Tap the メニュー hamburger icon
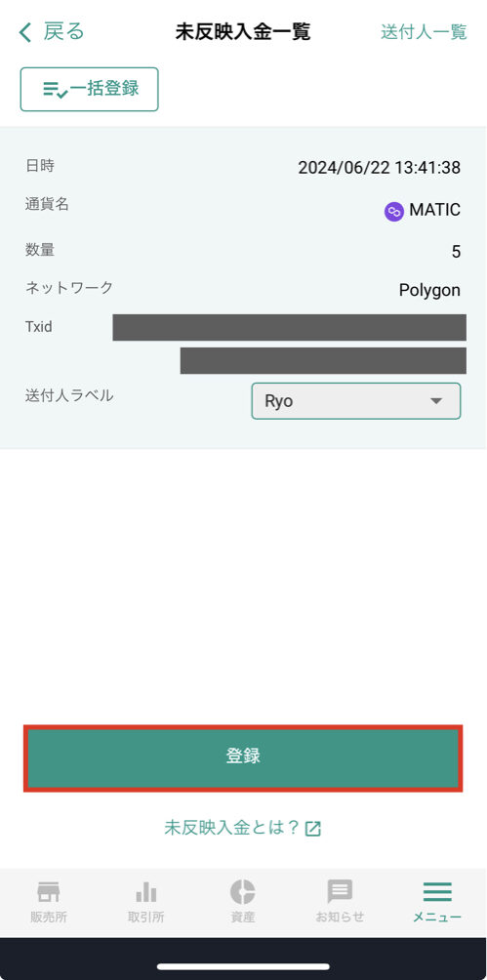 (437, 891)
